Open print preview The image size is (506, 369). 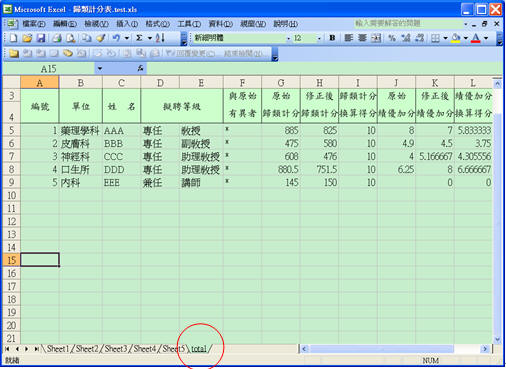coord(71,38)
